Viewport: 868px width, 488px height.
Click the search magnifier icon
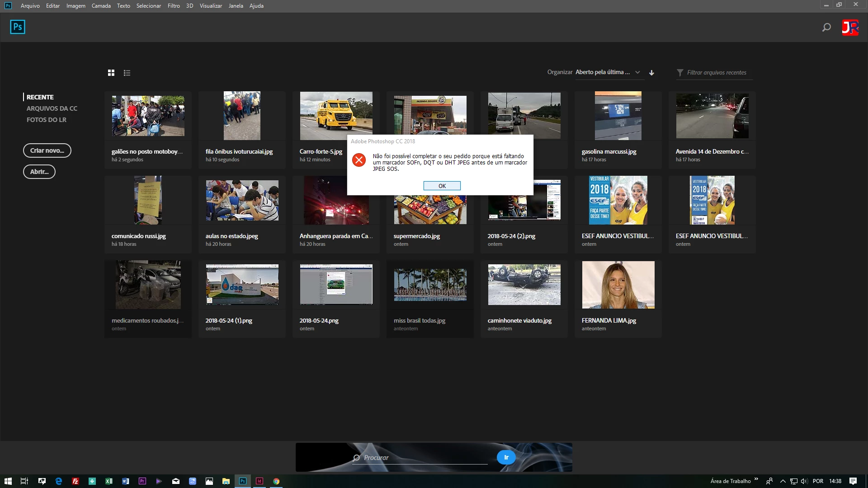[x=826, y=28]
